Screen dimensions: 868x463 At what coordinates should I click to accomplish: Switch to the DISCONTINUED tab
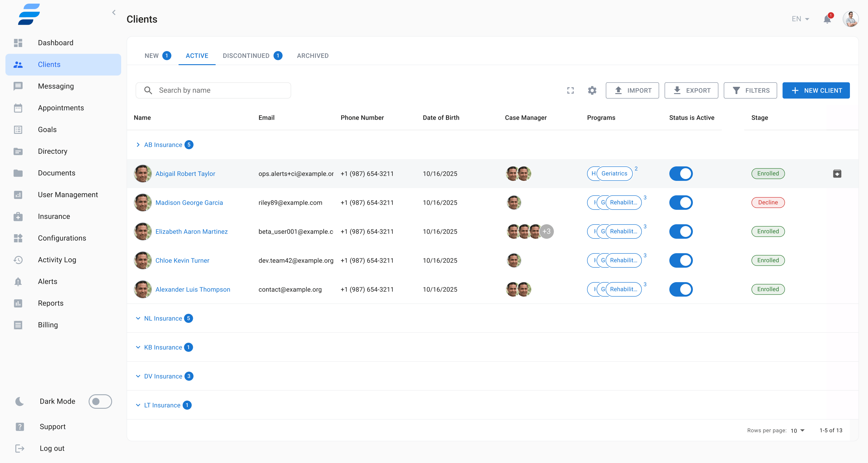pos(246,55)
